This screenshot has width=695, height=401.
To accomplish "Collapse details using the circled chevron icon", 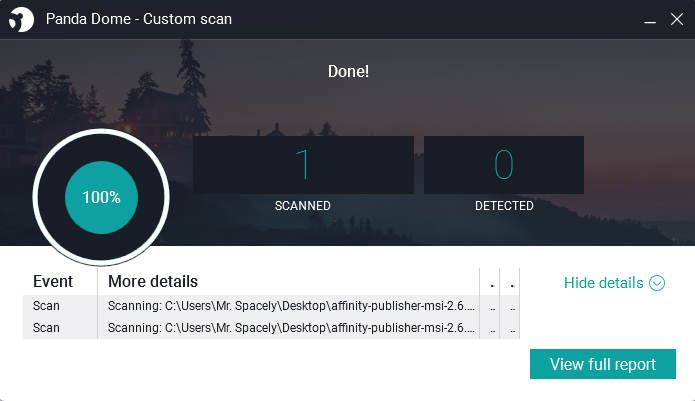I will pyautogui.click(x=657, y=283).
